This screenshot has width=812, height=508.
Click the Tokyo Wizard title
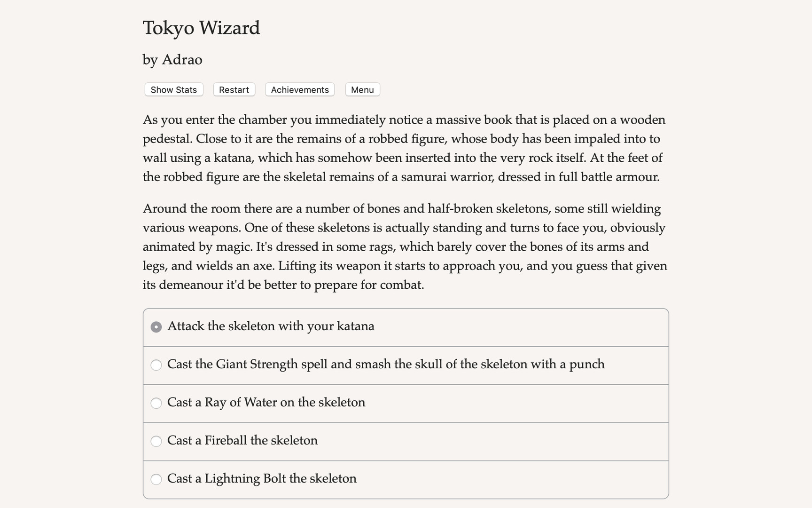pyautogui.click(x=201, y=28)
